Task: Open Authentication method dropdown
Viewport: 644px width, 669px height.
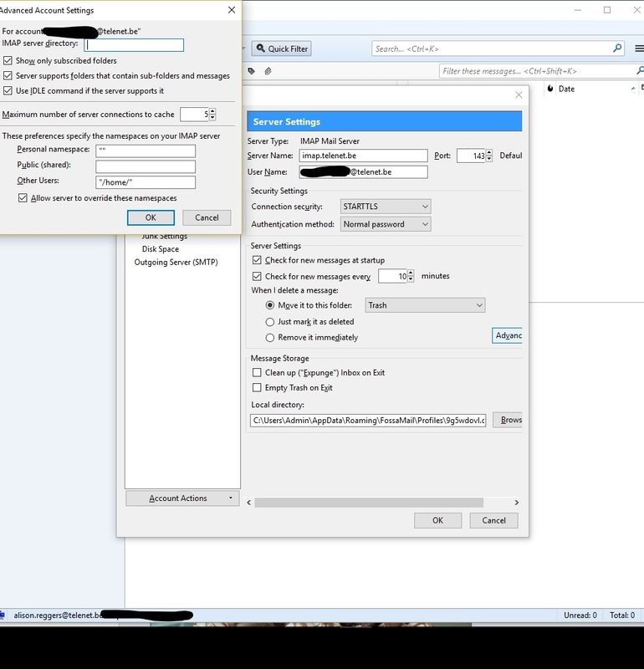Action: point(385,224)
